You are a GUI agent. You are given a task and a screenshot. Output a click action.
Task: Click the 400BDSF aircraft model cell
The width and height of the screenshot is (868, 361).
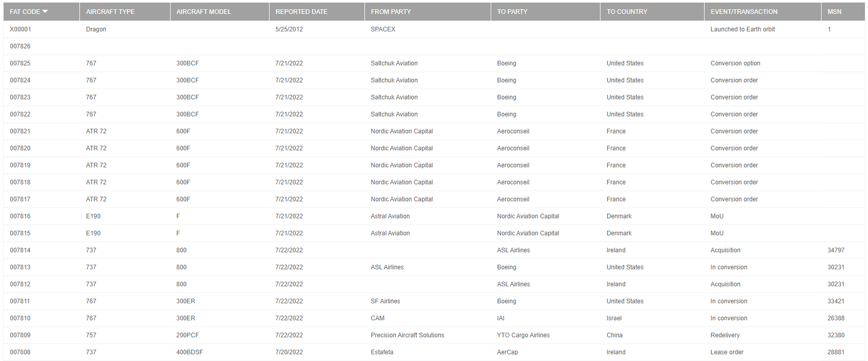[190, 352]
